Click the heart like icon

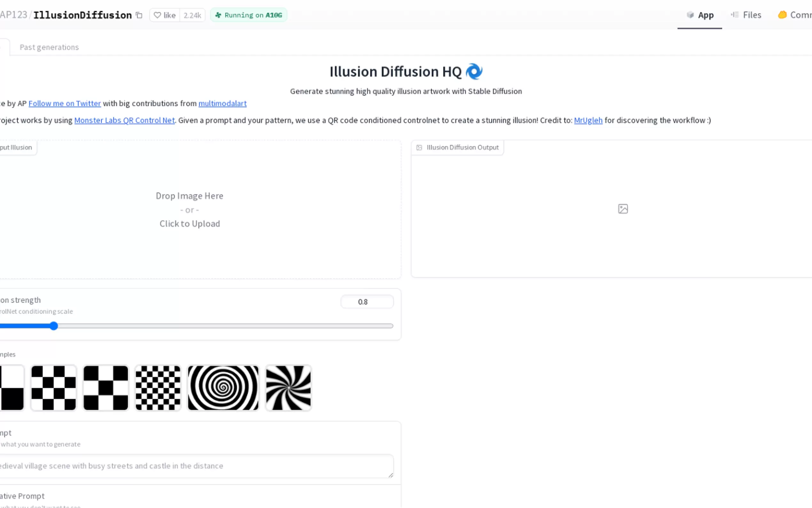158,15
